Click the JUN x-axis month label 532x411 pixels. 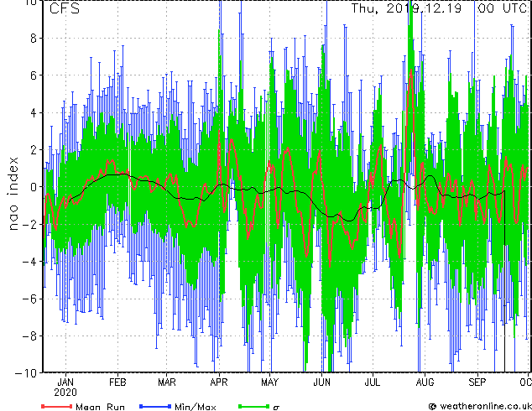pos(321,382)
